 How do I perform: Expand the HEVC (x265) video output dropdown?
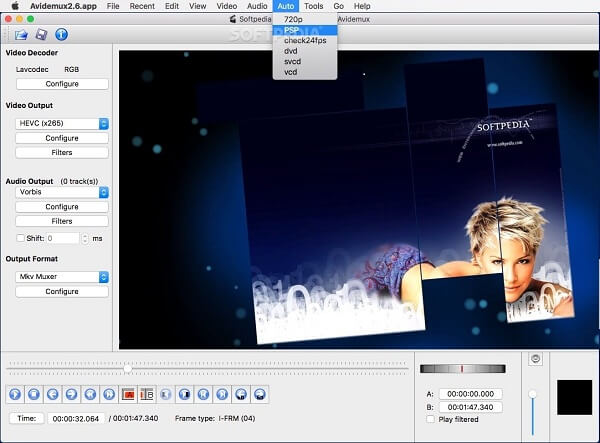pos(62,123)
